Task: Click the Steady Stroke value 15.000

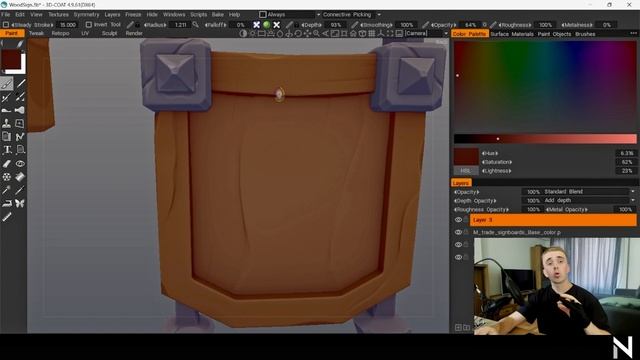Action: (x=67, y=25)
